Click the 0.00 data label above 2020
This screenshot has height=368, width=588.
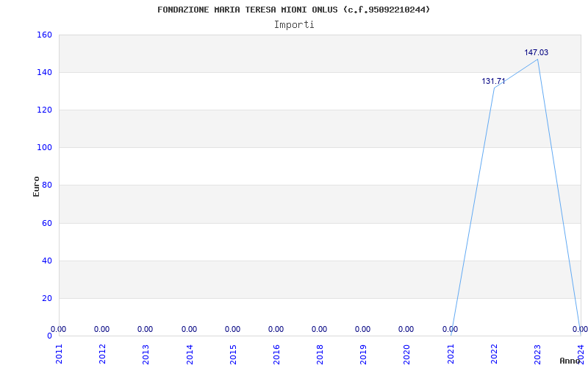click(406, 329)
